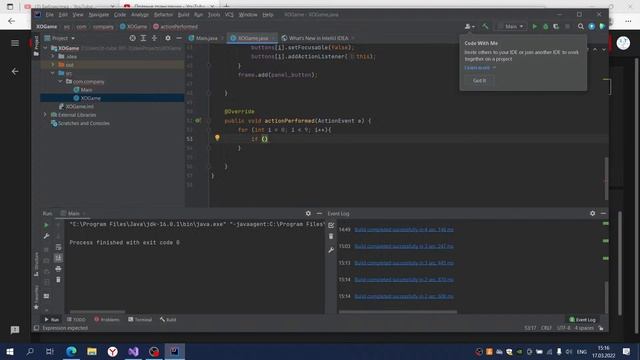Minimize the Run tool window

click(x=319, y=213)
